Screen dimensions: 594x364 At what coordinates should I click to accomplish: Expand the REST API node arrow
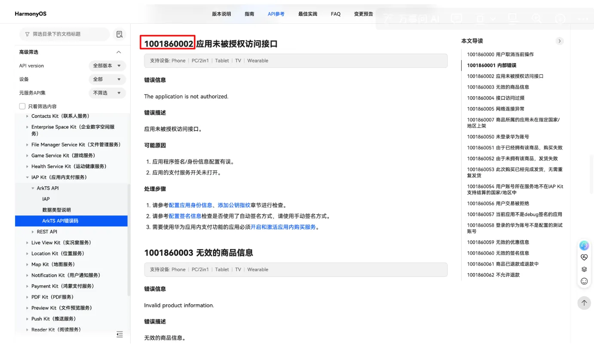click(33, 232)
